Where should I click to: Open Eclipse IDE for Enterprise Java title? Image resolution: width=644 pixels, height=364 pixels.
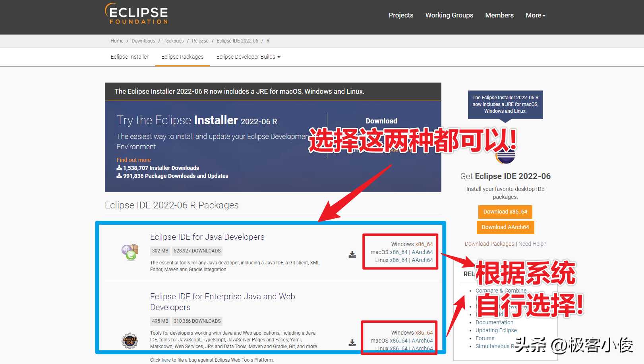pos(222,302)
